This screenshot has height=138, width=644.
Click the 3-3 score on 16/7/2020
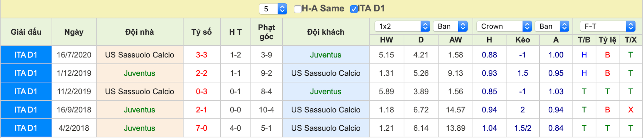coord(202,55)
